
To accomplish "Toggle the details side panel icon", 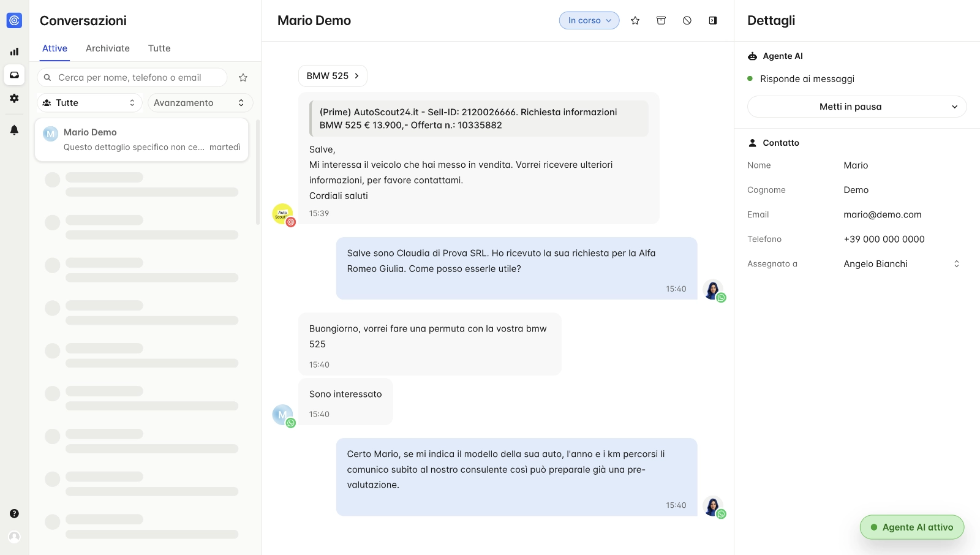I will coord(713,20).
